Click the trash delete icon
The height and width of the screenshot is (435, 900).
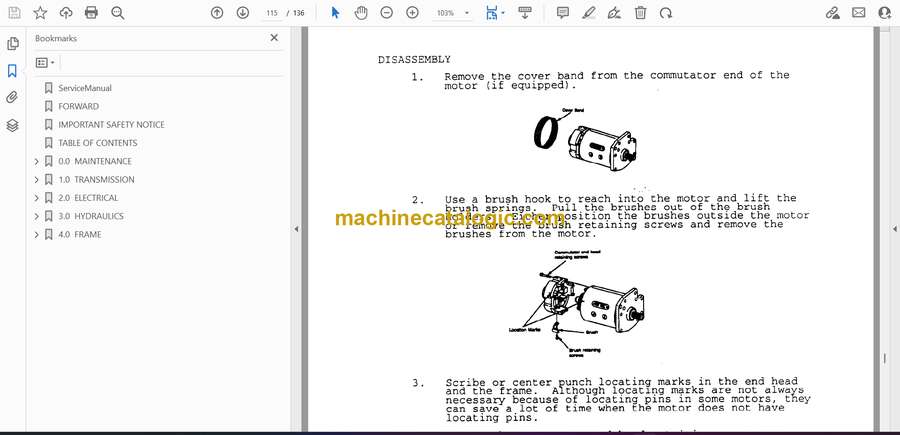coord(640,13)
